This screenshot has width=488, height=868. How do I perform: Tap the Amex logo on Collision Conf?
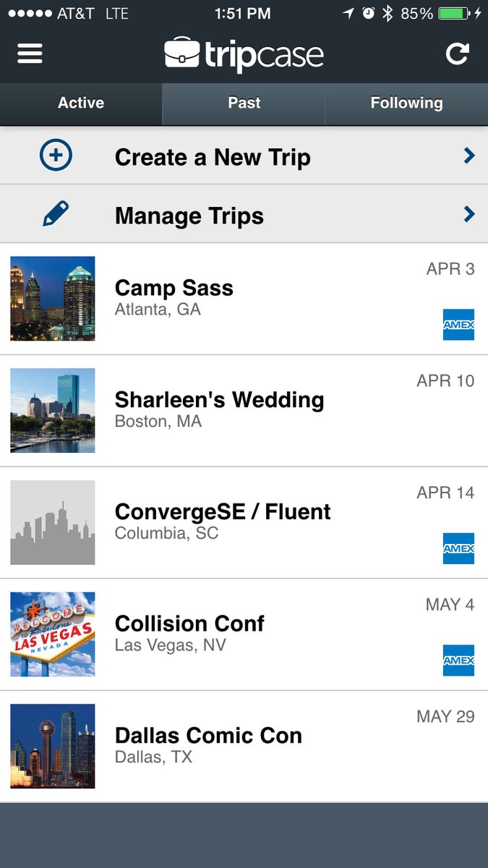(458, 660)
